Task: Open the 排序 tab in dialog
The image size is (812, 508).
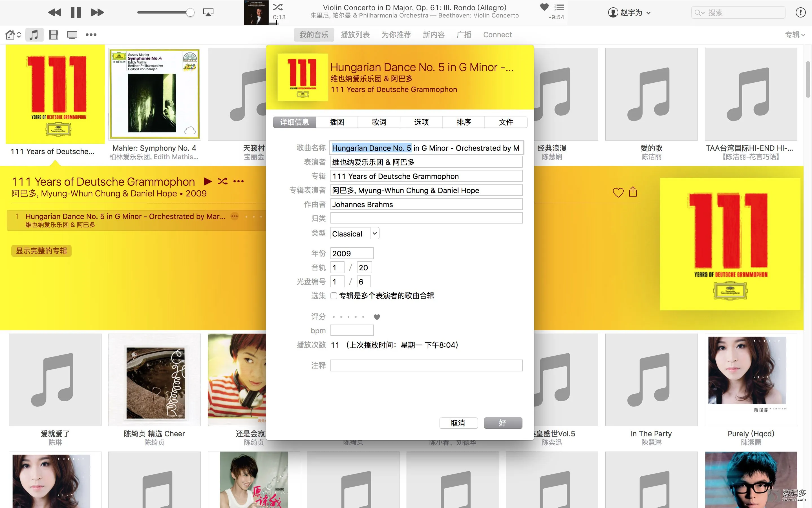Action: pos(464,122)
